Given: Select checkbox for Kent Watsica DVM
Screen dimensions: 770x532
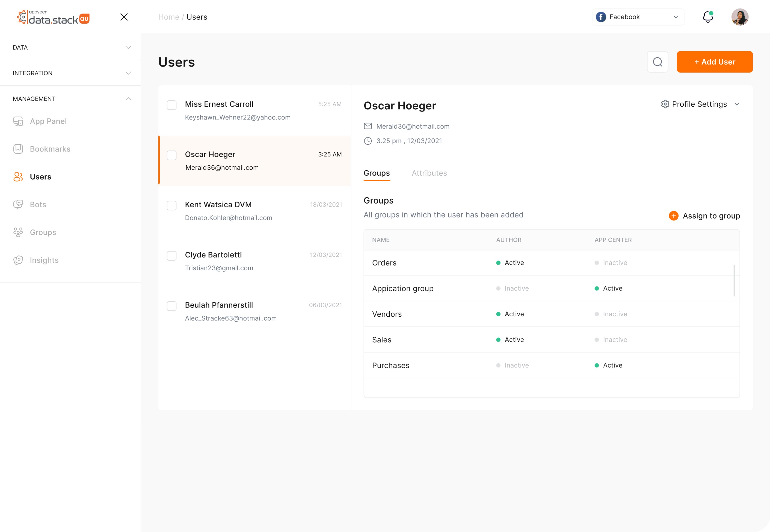Looking at the screenshot, I should coord(171,206).
